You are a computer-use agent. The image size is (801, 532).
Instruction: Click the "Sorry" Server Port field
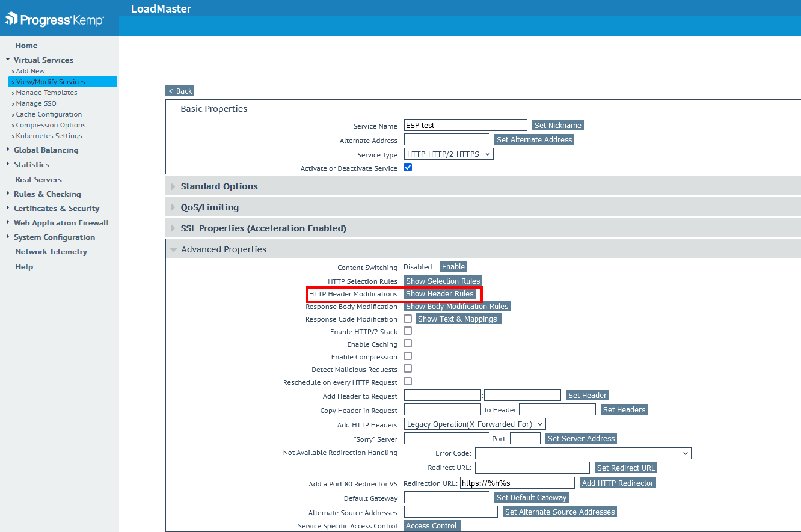[x=525, y=438]
